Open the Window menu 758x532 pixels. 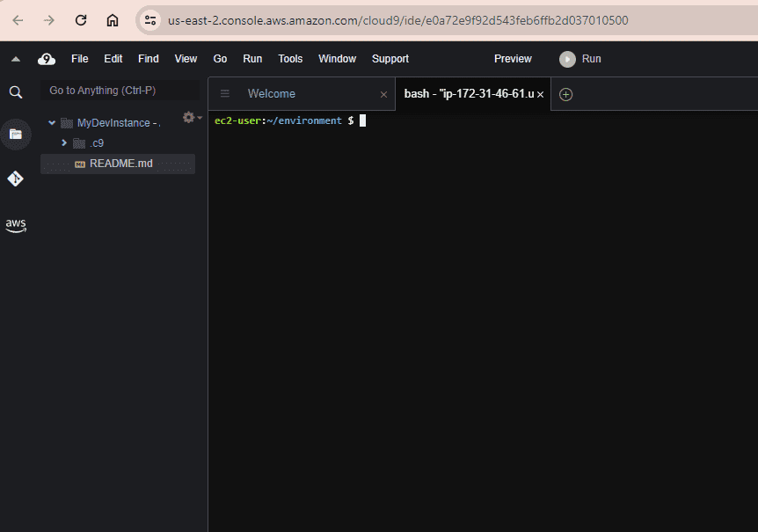point(337,59)
